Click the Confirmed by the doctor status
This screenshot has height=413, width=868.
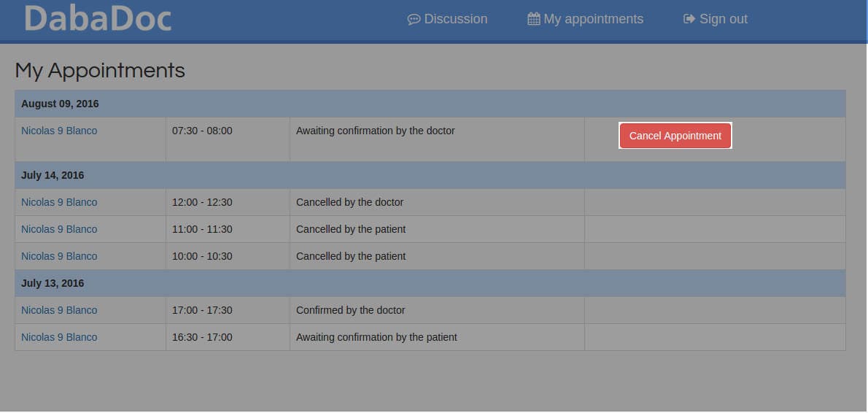pos(350,310)
